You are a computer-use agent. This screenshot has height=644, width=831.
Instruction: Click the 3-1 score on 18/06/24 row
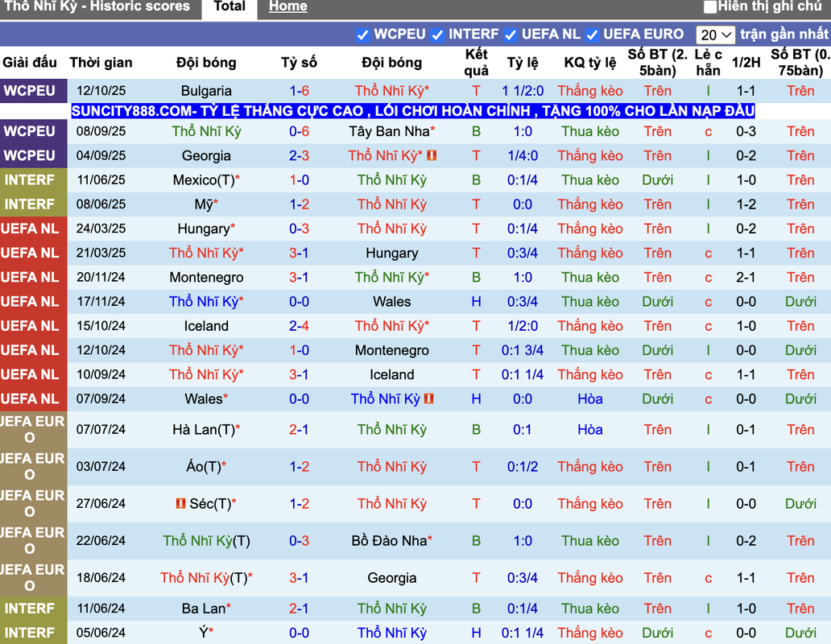pos(299,578)
